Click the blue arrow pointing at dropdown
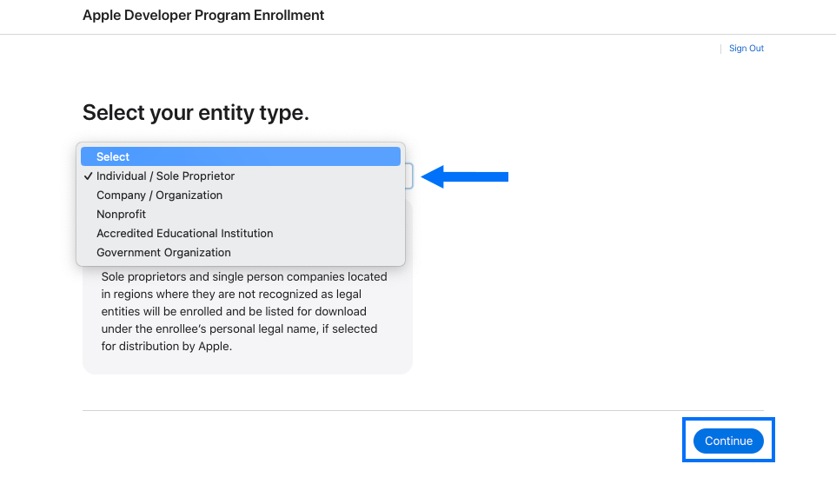This screenshot has width=836, height=504. click(464, 176)
